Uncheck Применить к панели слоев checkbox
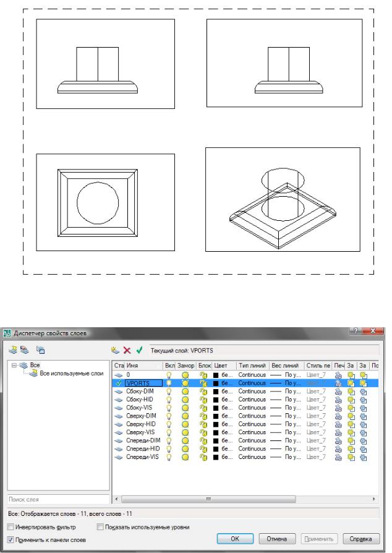Viewport: 392px width, 553px height. click(x=11, y=539)
